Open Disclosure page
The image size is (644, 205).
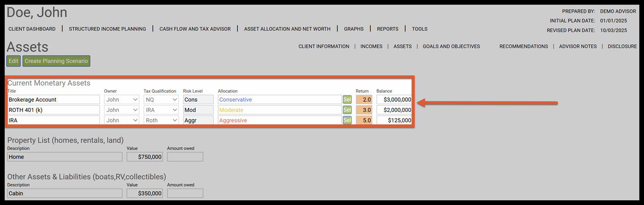(622, 47)
